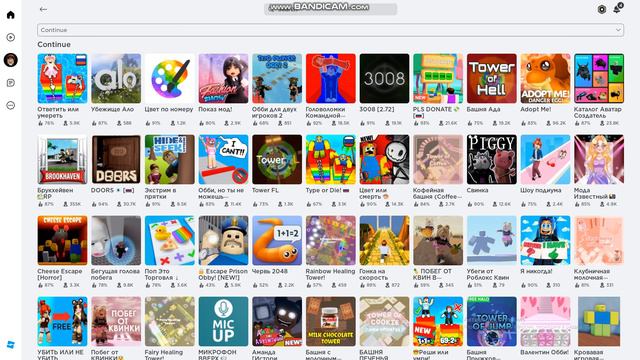Open the Windows icon at sidebar bottom
Image resolution: width=640 pixels, height=360 pixels.
(11, 344)
